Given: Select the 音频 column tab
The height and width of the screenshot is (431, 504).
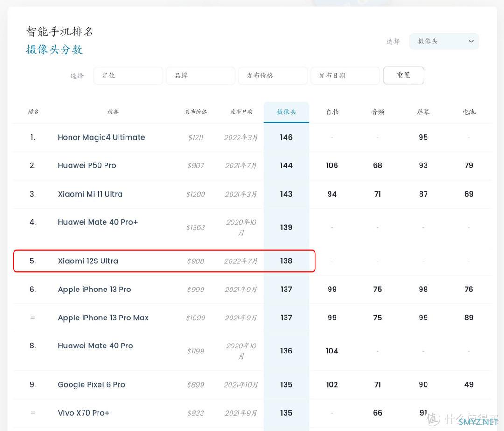Looking at the screenshot, I should click(x=378, y=112).
